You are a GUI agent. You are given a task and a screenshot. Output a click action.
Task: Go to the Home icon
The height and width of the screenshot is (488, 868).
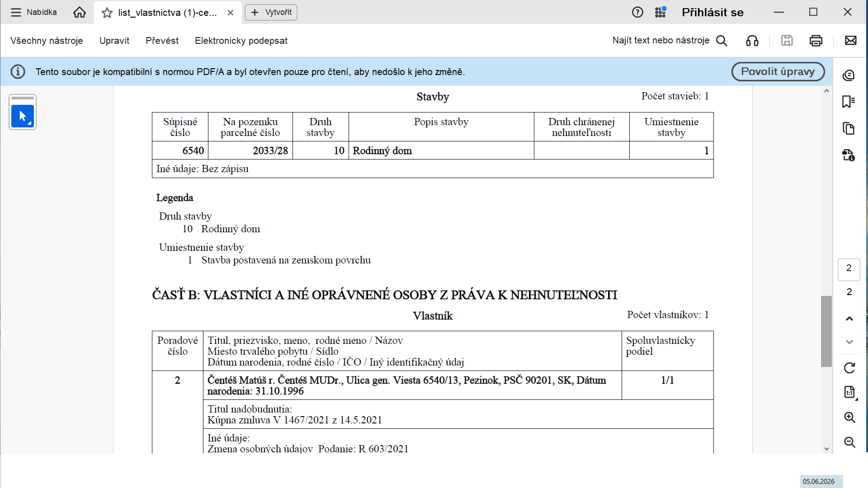[x=80, y=12]
